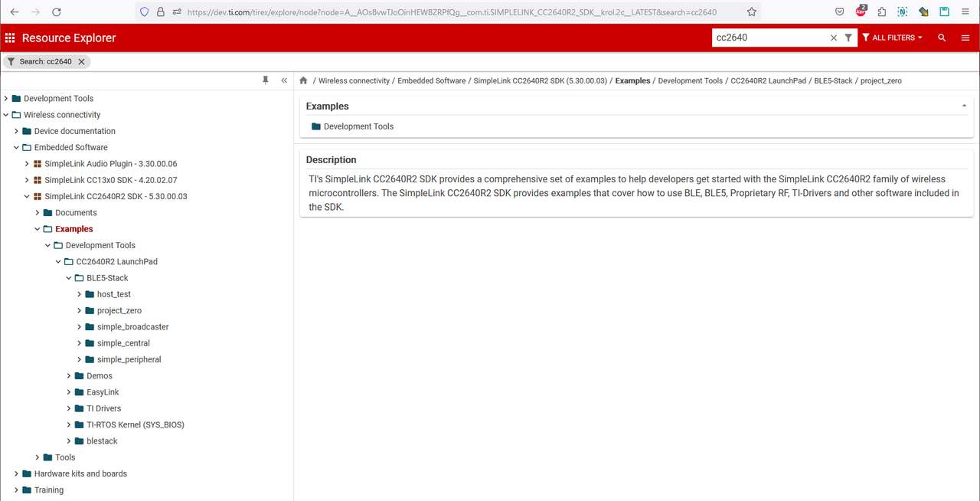Collapse the Embedded Software node
This screenshot has width=980, height=501.
coord(17,147)
